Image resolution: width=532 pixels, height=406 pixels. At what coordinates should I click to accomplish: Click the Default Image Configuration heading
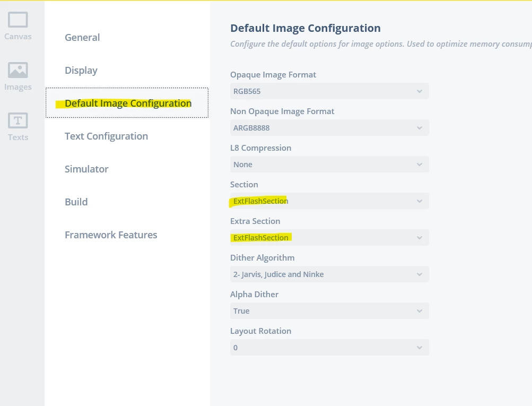coord(306,28)
